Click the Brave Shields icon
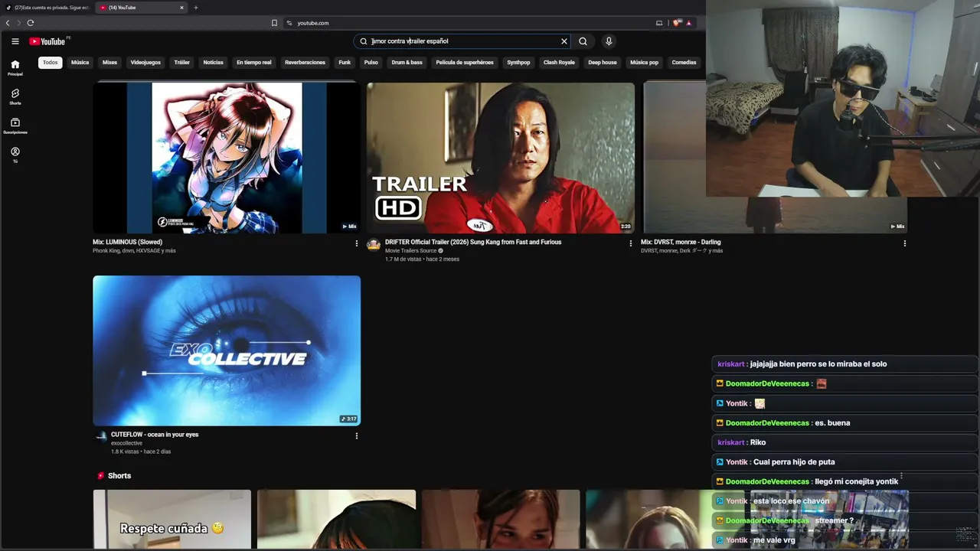Viewport: 980px width, 551px height. pyautogui.click(x=677, y=23)
